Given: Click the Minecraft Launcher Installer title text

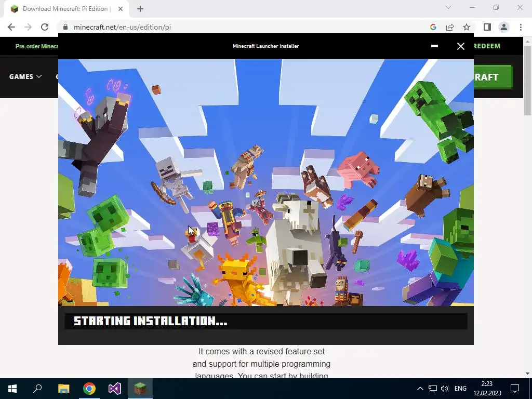Looking at the screenshot, I should [266, 46].
